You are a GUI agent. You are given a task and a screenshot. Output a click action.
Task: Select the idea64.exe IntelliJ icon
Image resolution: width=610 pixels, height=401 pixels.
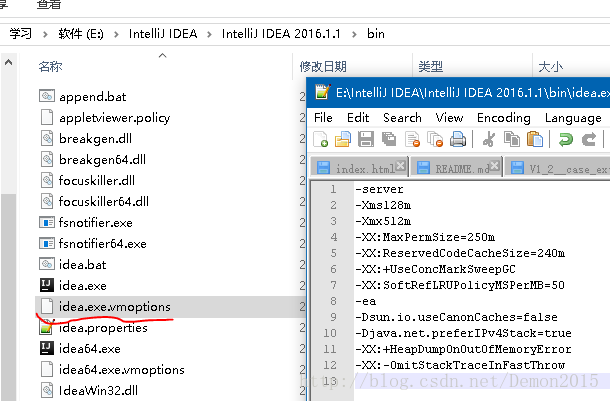(47, 348)
